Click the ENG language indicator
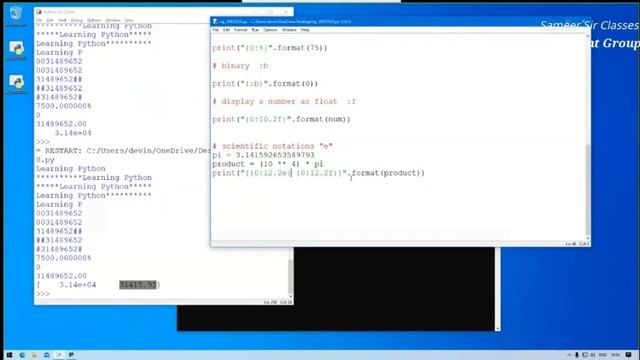640x360 pixels. click(x=602, y=355)
